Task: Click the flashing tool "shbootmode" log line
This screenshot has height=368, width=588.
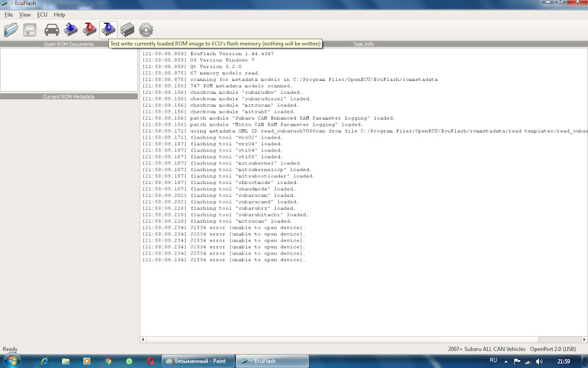Action: point(221,183)
